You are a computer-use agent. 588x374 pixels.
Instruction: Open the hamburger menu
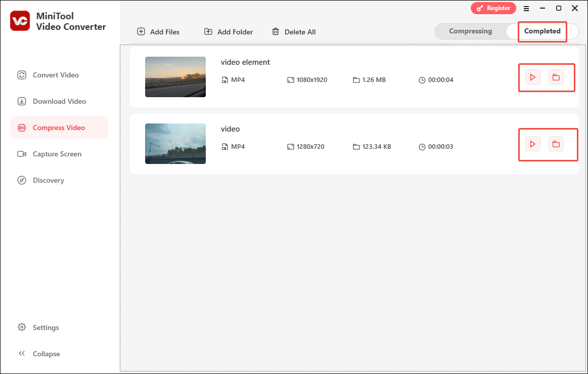point(526,8)
